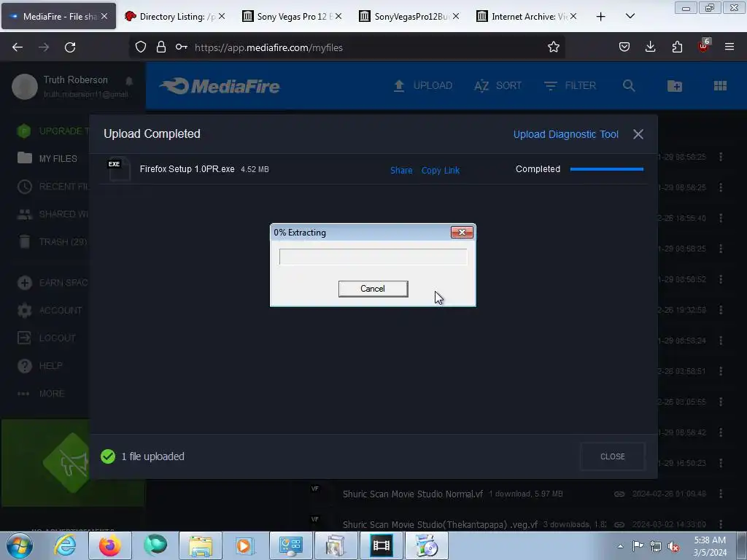Switch to grid view with the grid icon
This screenshot has width=747, height=560.
tap(720, 86)
